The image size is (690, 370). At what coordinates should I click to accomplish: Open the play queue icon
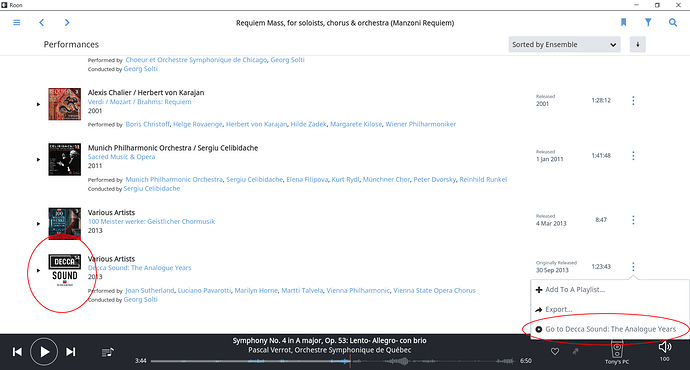pyautogui.click(x=108, y=352)
